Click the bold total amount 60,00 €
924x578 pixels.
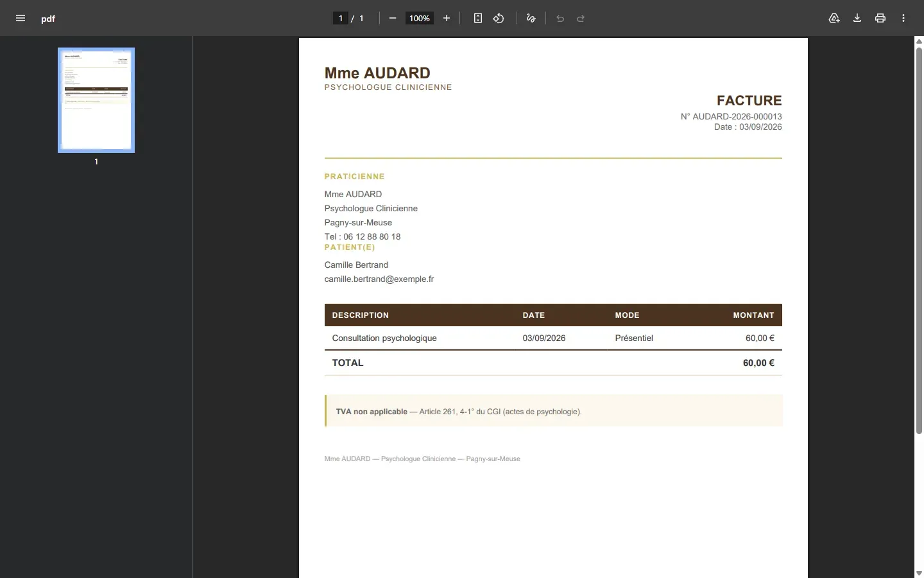758,363
